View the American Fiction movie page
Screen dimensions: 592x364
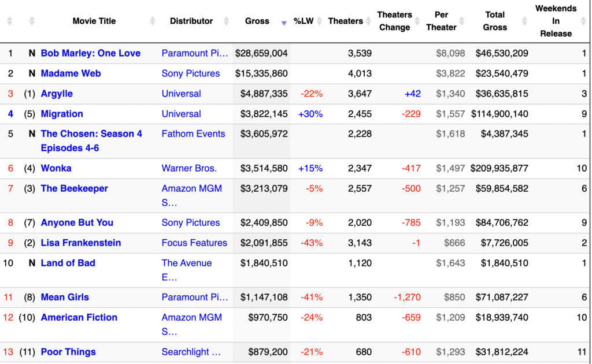coord(79,318)
